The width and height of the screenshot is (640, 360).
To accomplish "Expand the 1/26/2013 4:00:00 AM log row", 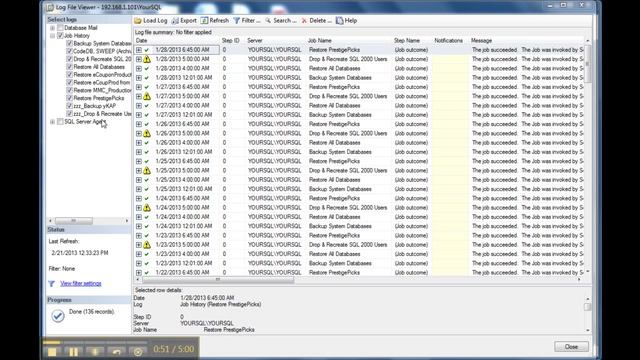I will (x=139, y=142).
